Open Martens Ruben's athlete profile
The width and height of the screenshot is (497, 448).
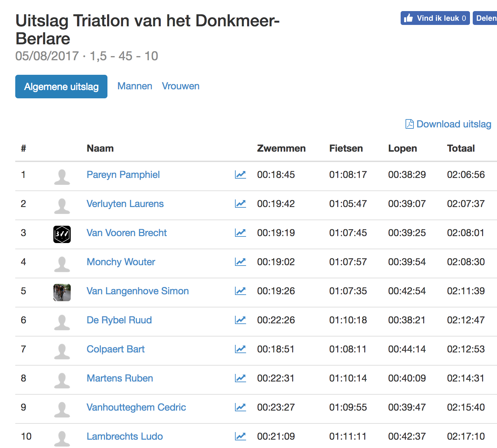120,378
